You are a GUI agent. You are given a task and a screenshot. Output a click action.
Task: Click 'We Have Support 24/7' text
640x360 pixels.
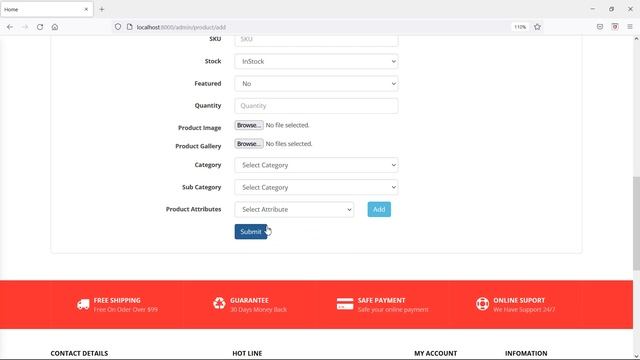pyautogui.click(x=524, y=310)
